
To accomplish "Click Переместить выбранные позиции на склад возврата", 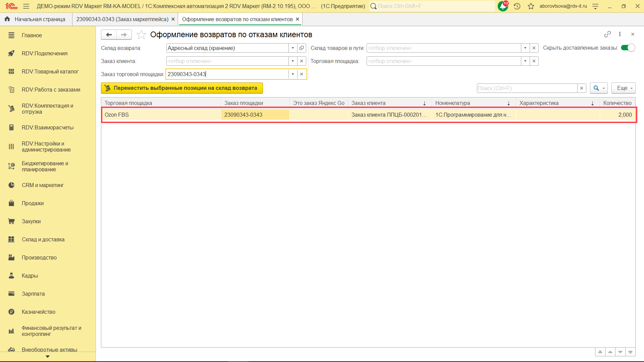I will click(x=182, y=88).
